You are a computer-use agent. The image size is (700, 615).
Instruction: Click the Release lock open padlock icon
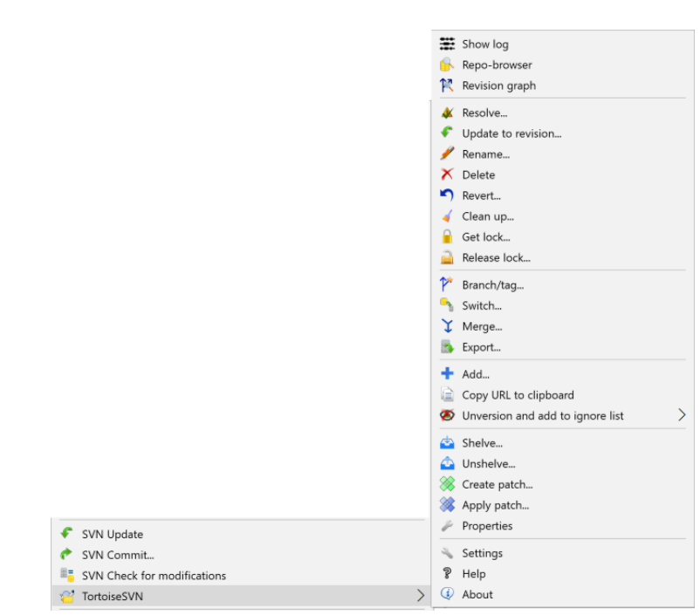[447, 257]
